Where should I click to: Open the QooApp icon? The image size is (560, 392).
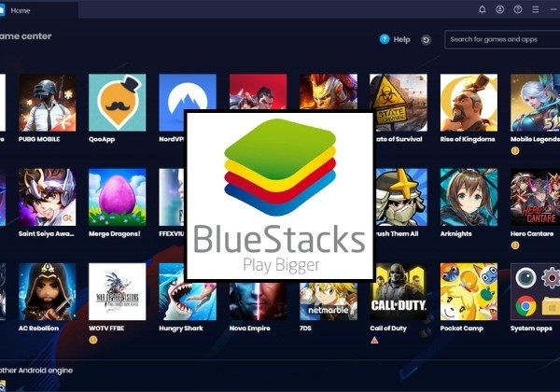click(x=118, y=103)
